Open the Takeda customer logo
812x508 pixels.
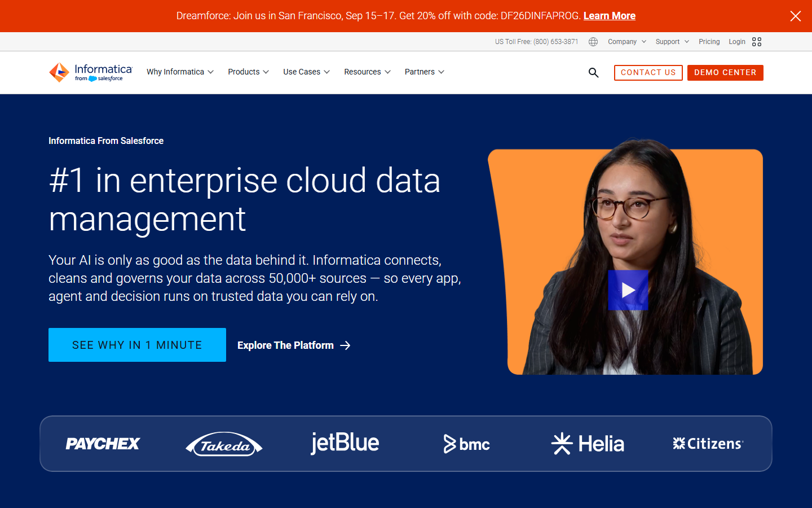[224, 445]
